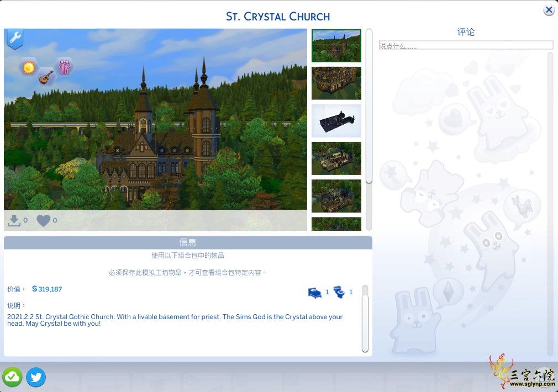Screen dimensions: 558x392
Task: Click the comments panel scrollbar
Action: coord(550,203)
